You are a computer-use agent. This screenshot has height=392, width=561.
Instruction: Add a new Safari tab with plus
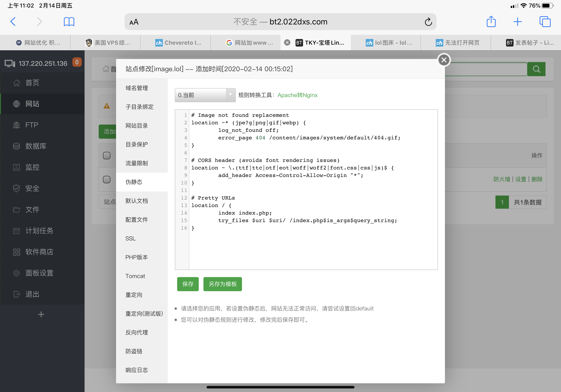pyautogui.click(x=518, y=22)
